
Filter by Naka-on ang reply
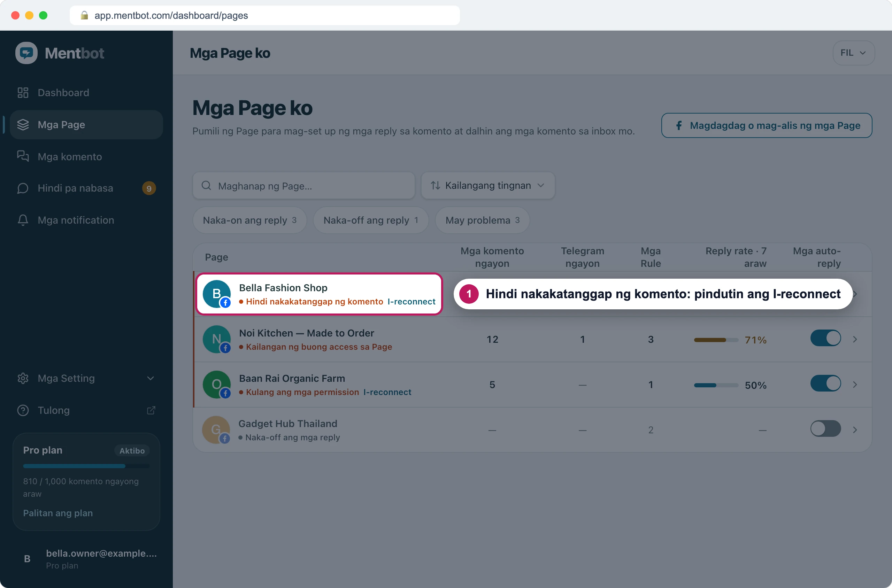pyautogui.click(x=249, y=220)
